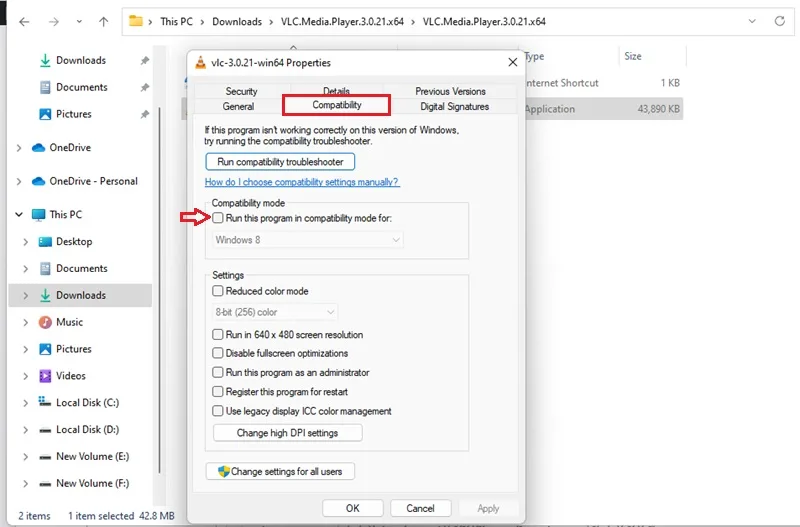The image size is (800, 527).
Task: Click Change settings for all users
Action: (x=280, y=471)
